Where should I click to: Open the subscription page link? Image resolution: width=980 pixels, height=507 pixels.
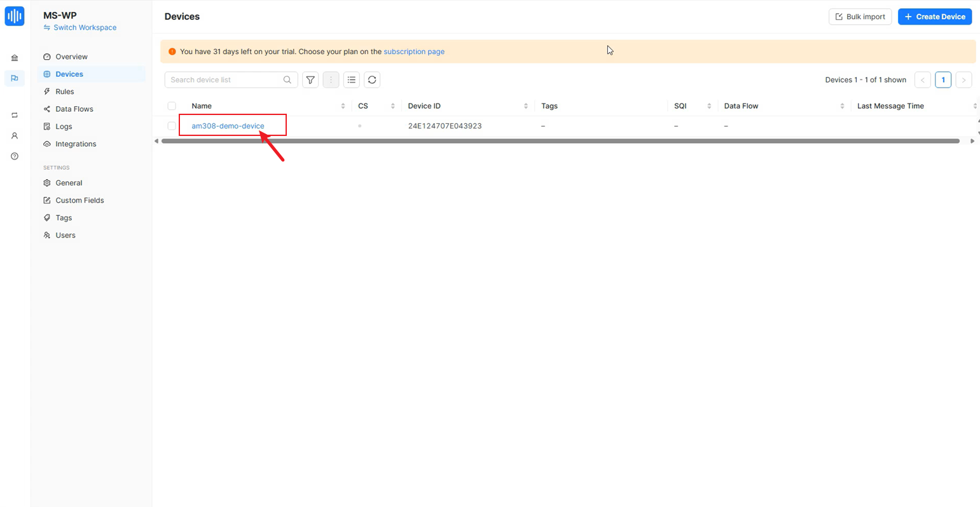pyautogui.click(x=414, y=51)
